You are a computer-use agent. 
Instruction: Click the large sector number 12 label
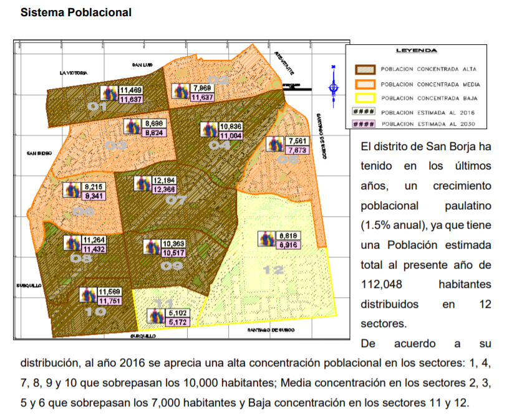[x=274, y=270]
